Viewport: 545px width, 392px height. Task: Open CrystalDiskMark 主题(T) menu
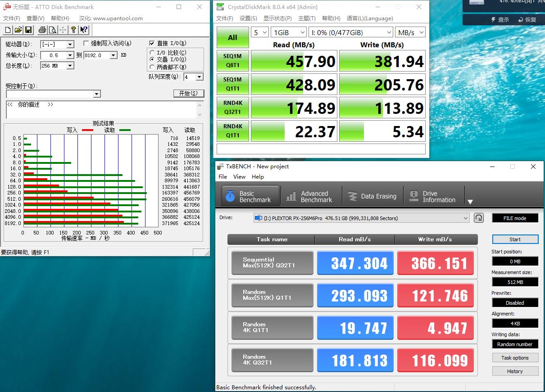307,18
